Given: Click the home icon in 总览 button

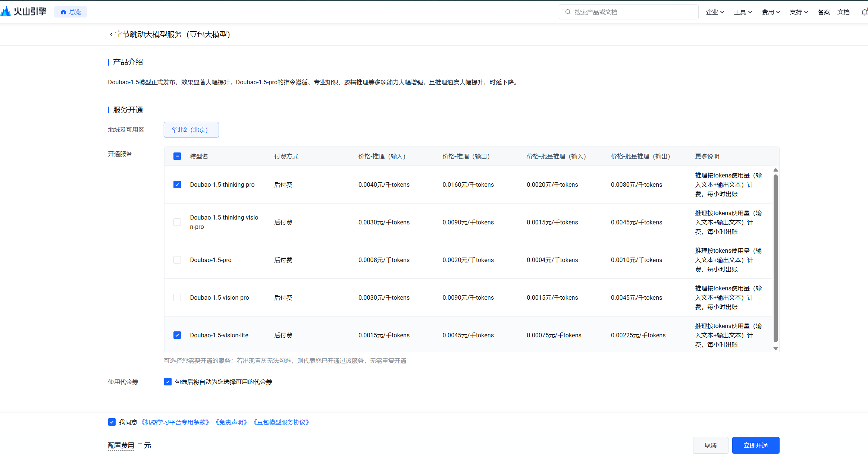Looking at the screenshot, I should [63, 12].
